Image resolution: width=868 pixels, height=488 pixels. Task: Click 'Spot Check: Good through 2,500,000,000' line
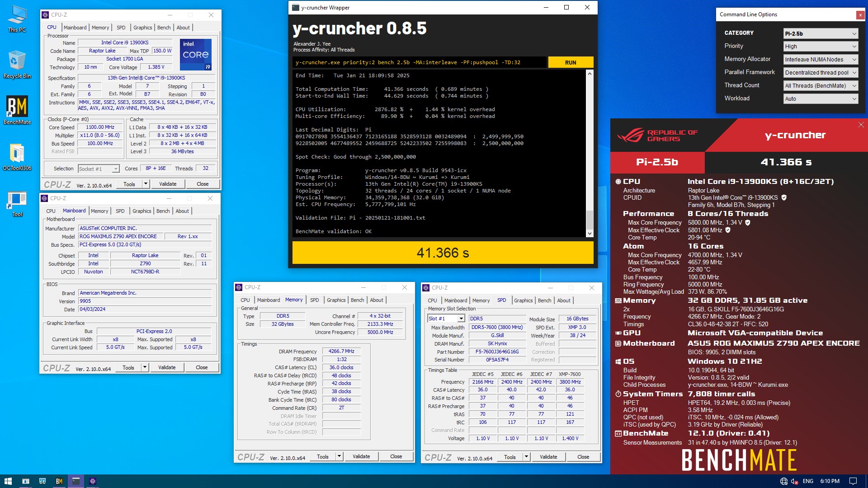(356, 157)
